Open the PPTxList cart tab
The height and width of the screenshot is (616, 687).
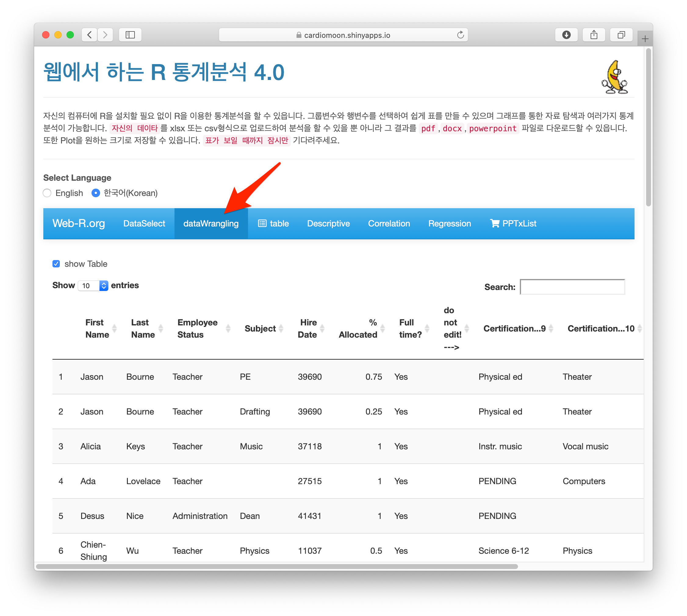click(x=513, y=223)
